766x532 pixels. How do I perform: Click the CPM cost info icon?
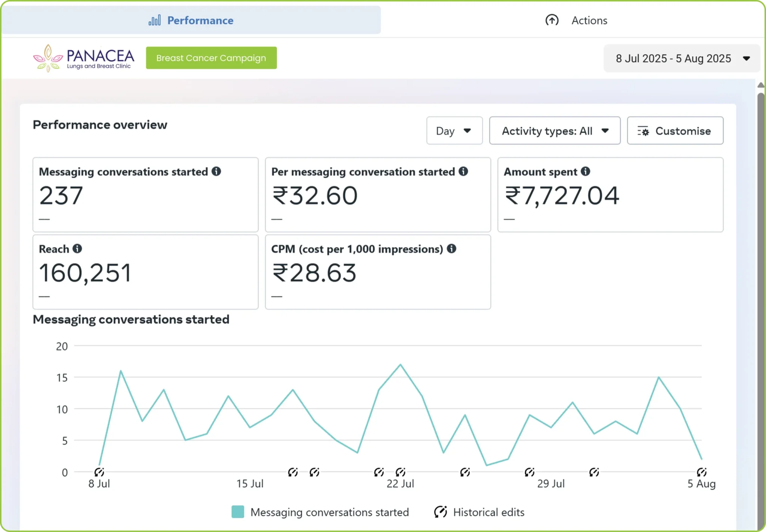tap(451, 249)
